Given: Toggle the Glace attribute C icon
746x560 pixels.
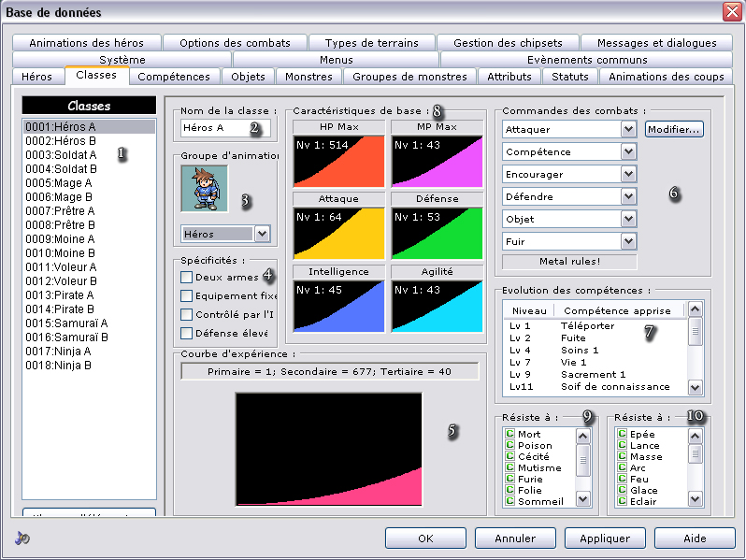Looking at the screenshot, I should coord(622,490).
